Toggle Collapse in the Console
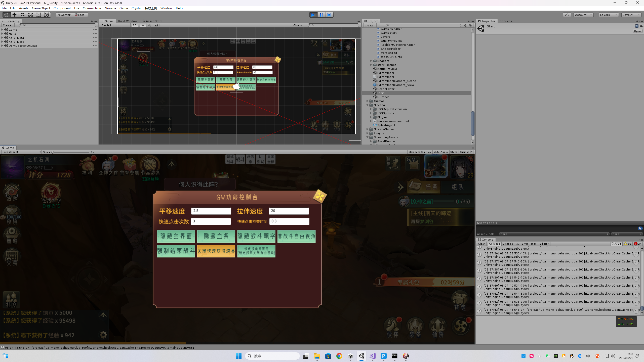The width and height of the screenshot is (644, 362). coord(494,244)
